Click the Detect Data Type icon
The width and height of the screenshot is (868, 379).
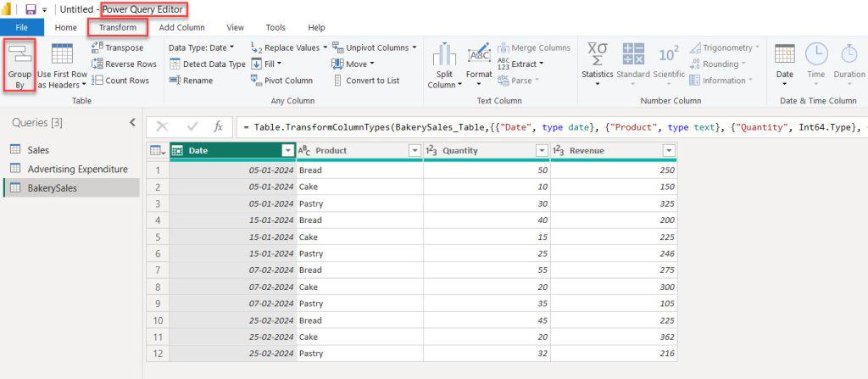(x=175, y=64)
